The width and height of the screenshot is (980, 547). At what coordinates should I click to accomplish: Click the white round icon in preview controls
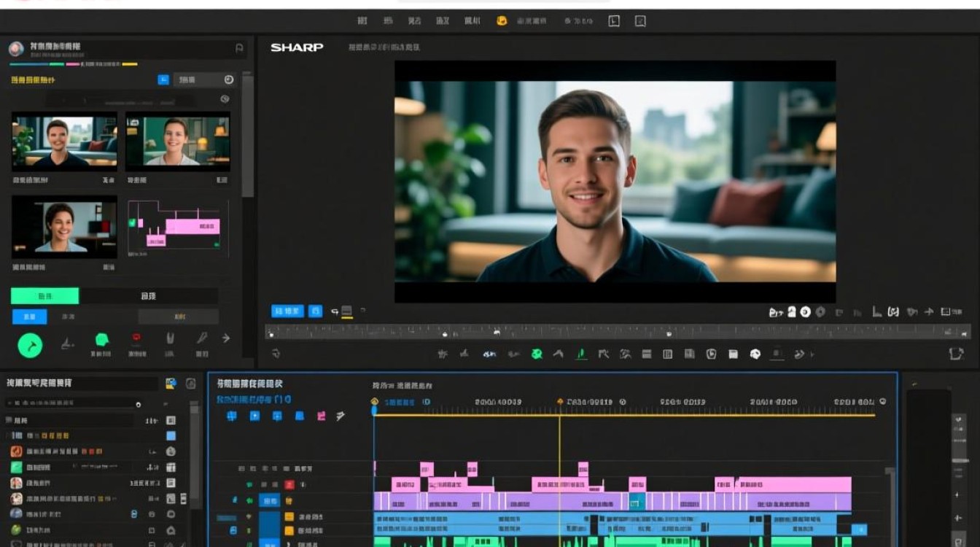805,312
